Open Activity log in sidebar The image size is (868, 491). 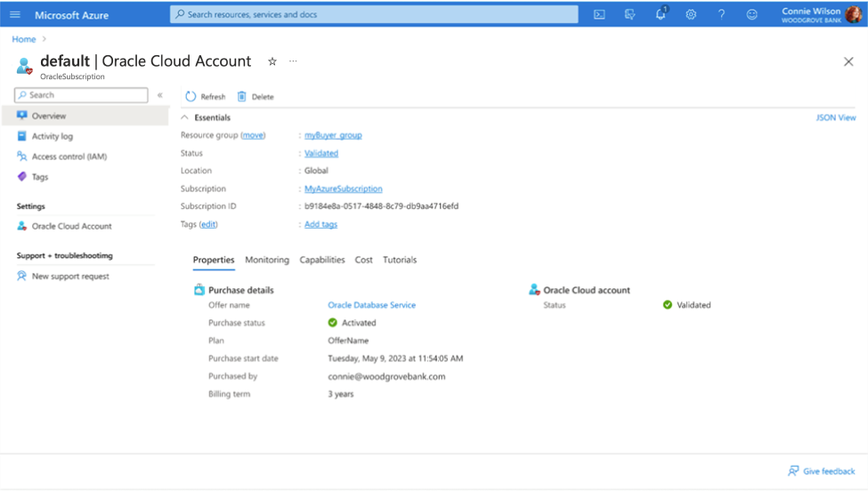[52, 136]
